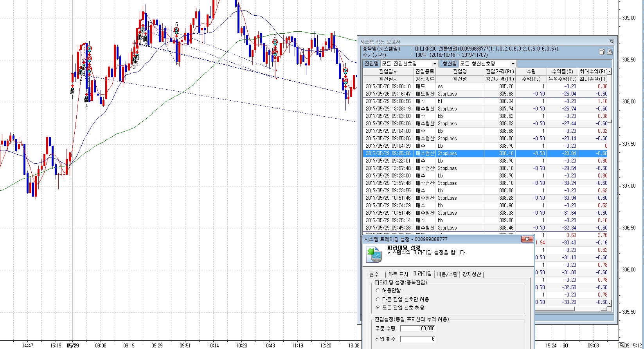Choose 모든 진입 신호 허용 radio button

point(378,308)
